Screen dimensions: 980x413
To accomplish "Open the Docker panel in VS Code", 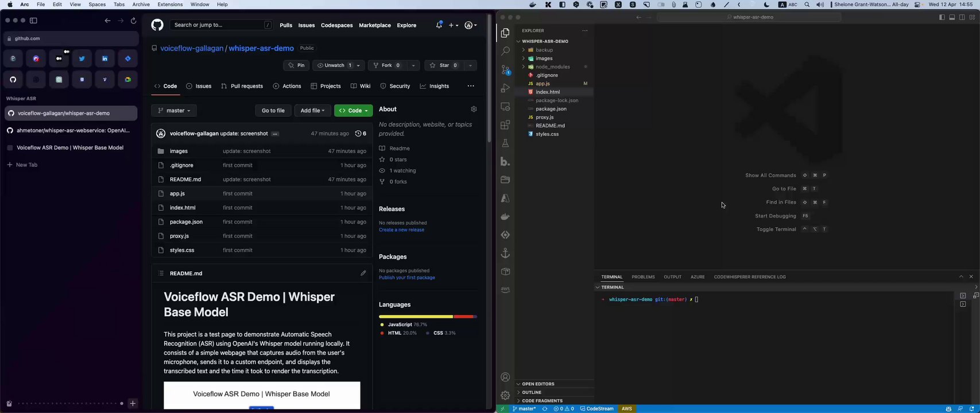I will pyautogui.click(x=505, y=216).
